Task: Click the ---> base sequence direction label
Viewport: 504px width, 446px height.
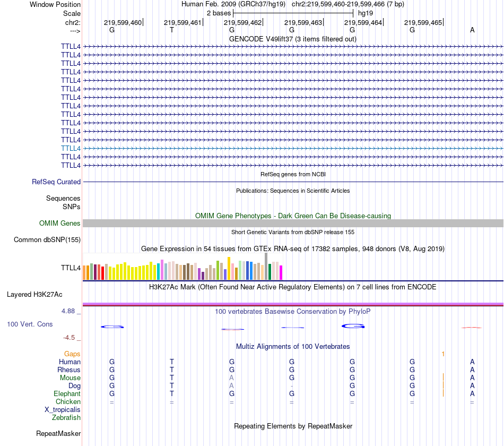Action: tap(75, 31)
